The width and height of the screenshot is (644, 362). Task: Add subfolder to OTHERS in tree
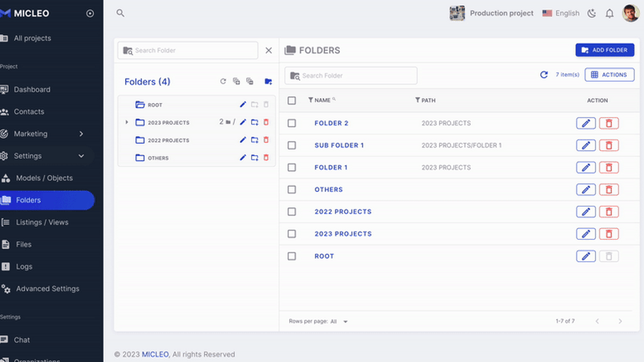pos(255,157)
